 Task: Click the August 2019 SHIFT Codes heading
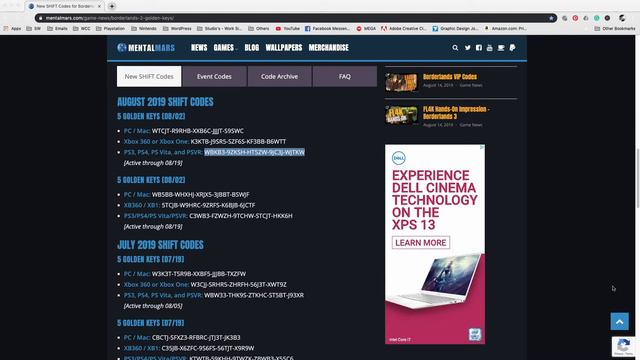[165, 102]
